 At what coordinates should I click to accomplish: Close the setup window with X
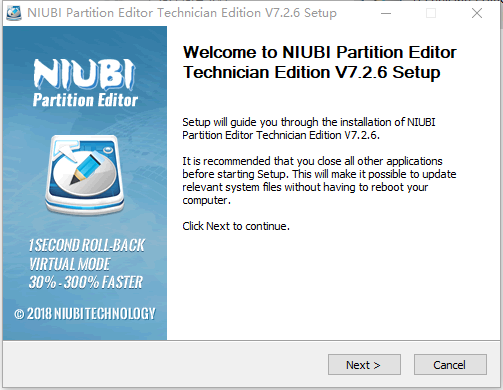pyautogui.click(x=477, y=13)
